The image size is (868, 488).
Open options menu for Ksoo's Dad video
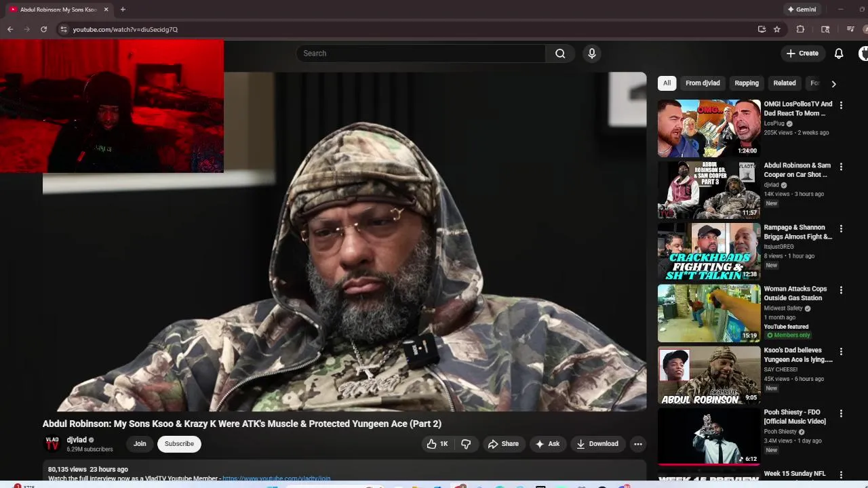(x=841, y=352)
